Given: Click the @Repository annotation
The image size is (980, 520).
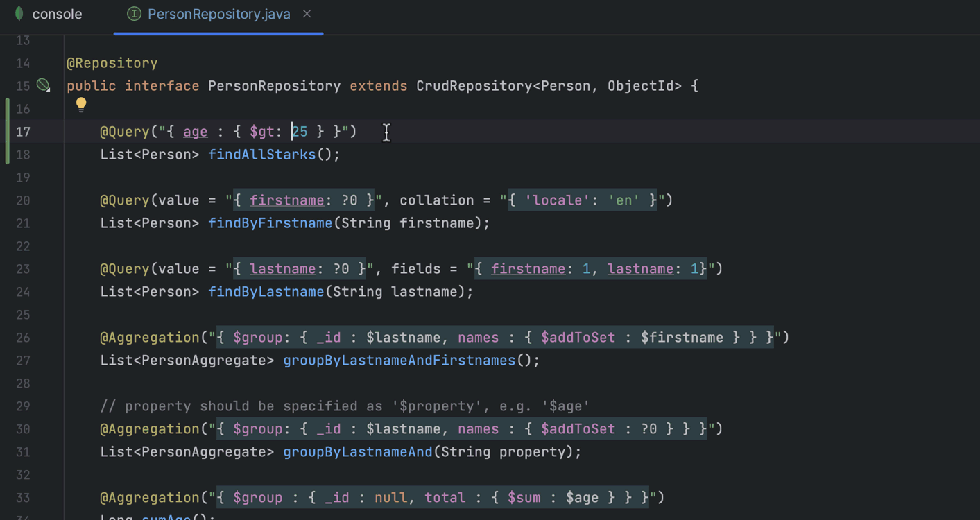Looking at the screenshot, I should [x=112, y=63].
